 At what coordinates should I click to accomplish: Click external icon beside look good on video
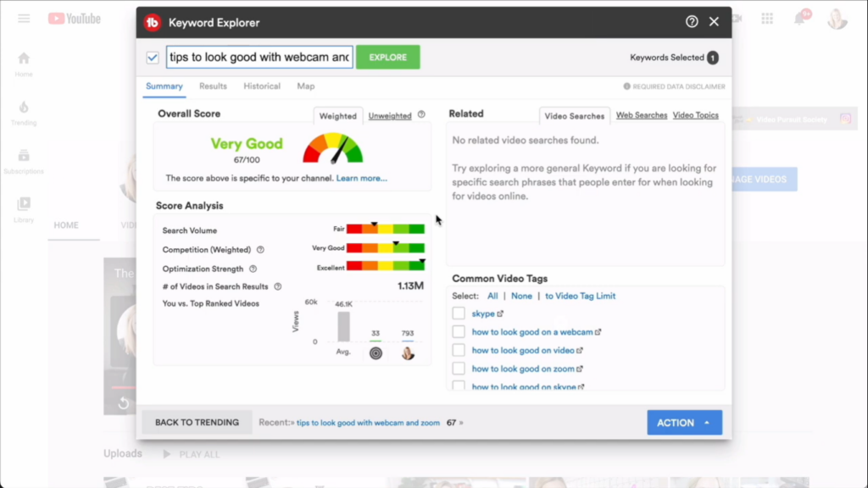[580, 350]
